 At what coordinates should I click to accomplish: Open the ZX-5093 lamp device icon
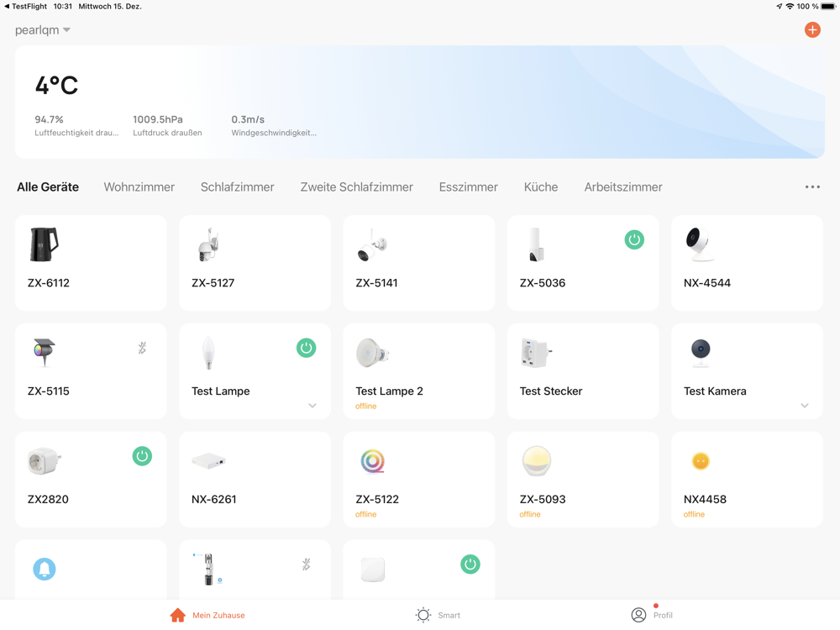point(536,461)
